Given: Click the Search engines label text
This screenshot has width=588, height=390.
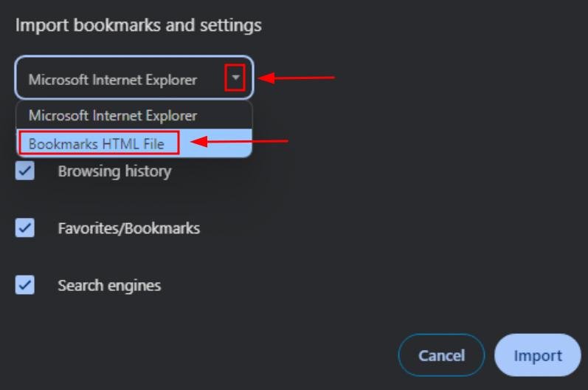Looking at the screenshot, I should pos(109,286).
